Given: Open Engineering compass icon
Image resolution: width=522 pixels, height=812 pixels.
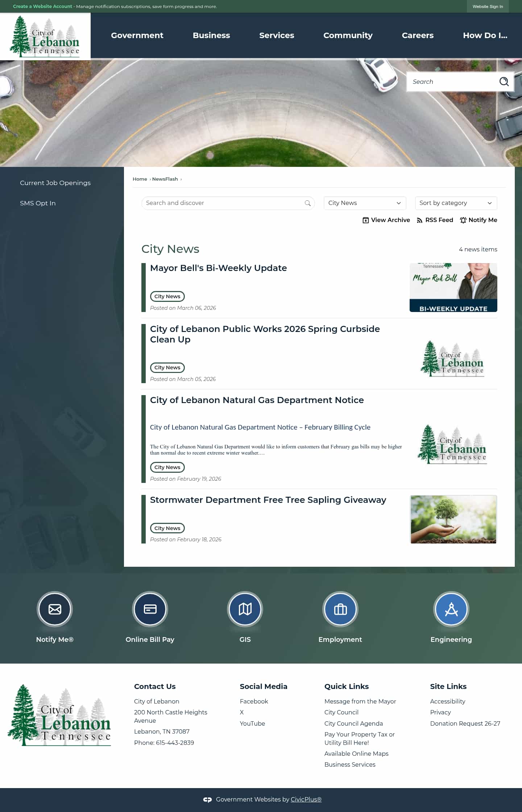Looking at the screenshot, I should pyautogui.click(x=451, y=609).
